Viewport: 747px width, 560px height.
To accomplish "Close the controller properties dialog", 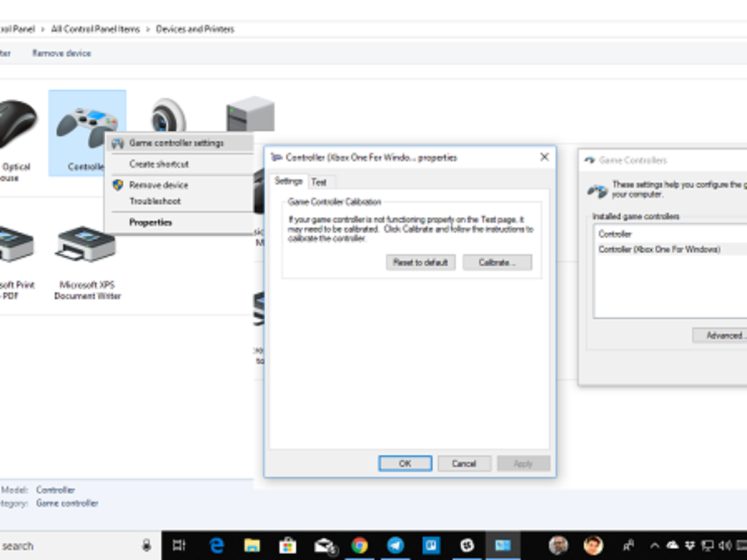I will pyautogui.click(x=544, y=157).
